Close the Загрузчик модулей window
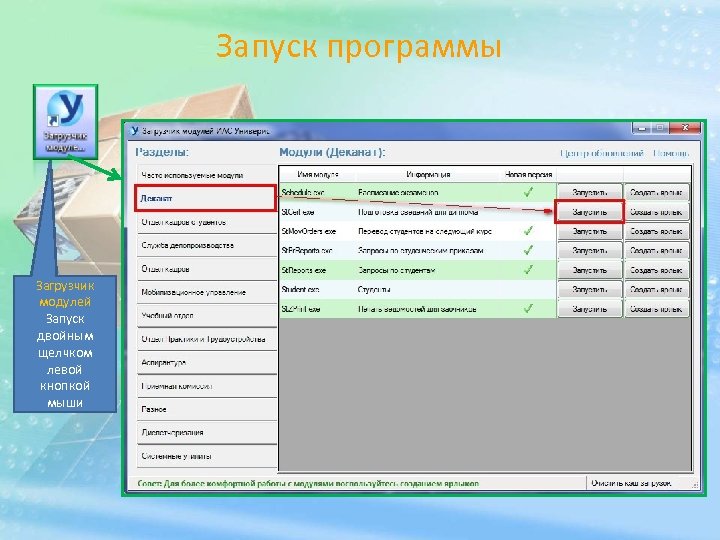Screen dimensions: 720x540 685,128
